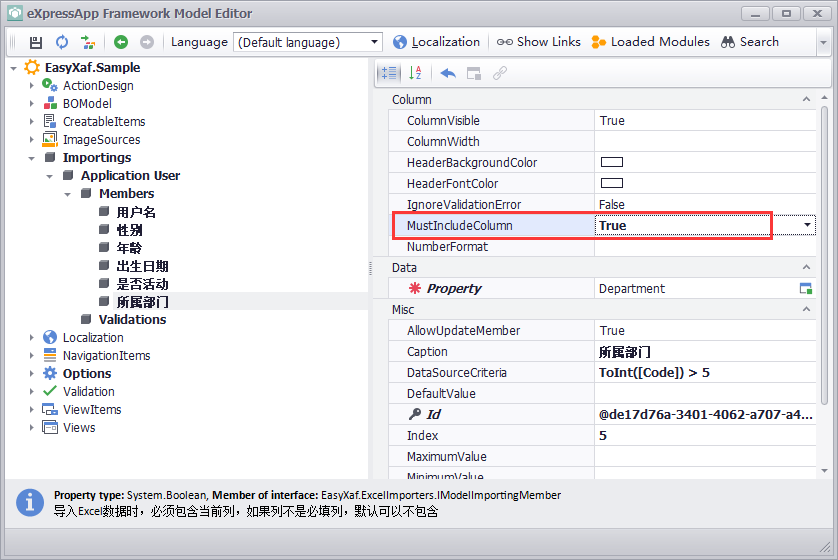Click Show Links in the toolbar
The width and height of the screenshot is (838, 560).
539,42
